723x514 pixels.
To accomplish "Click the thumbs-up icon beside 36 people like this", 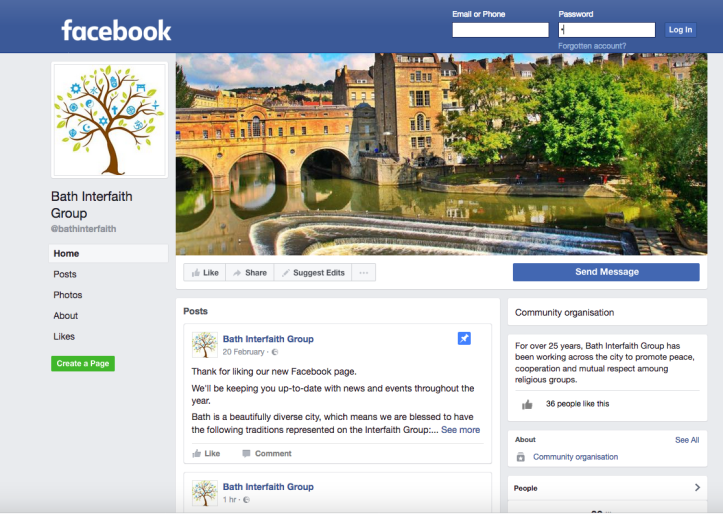I will pos(527,404).
